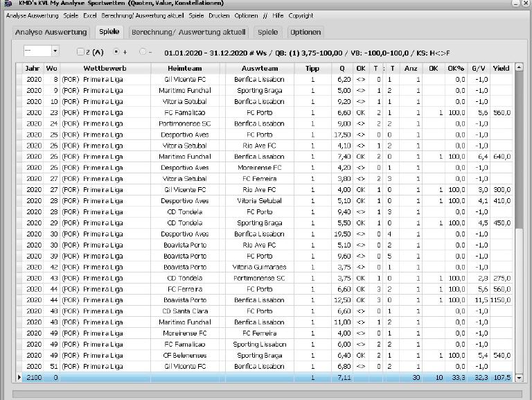
Task: Sort by the G/V column header
Action: coord(479,68)
